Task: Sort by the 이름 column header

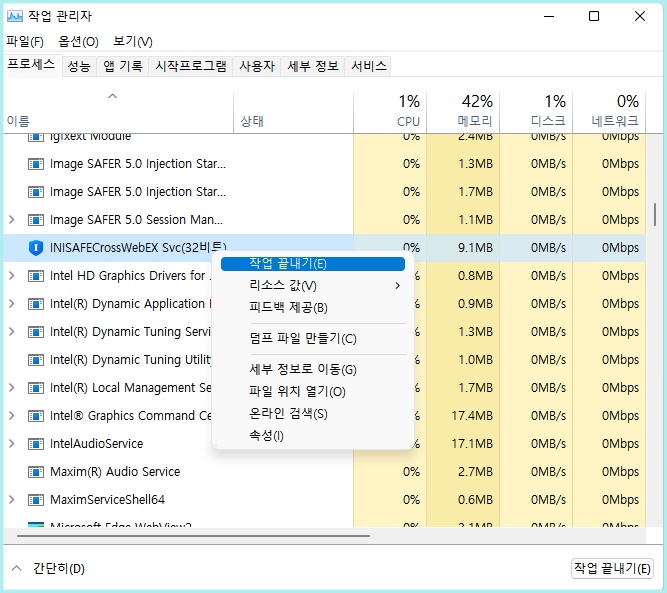Action: tap(118, 112)
